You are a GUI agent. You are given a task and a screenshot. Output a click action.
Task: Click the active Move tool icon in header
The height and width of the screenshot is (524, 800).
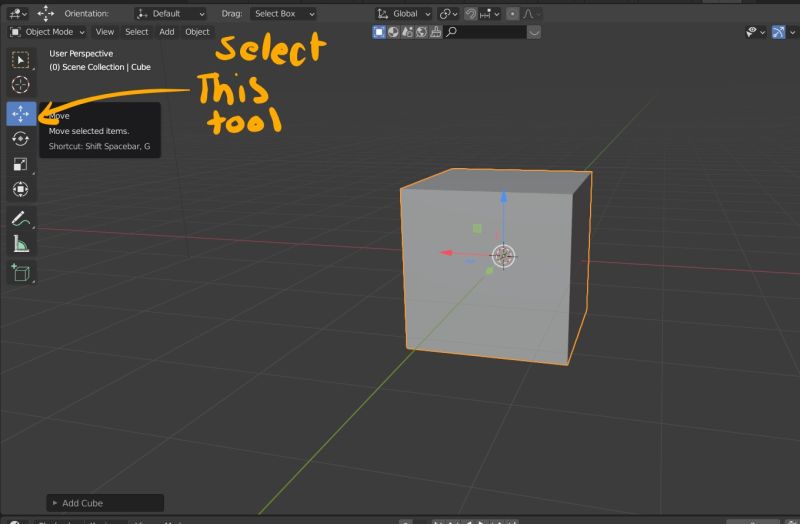[46, 14]
